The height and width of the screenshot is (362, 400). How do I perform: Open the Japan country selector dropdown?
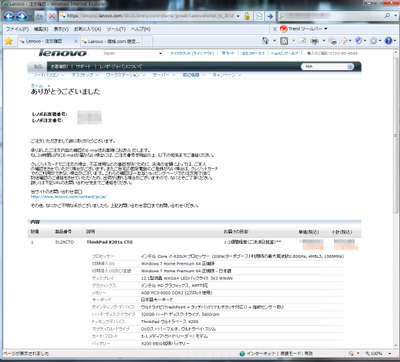160,53
